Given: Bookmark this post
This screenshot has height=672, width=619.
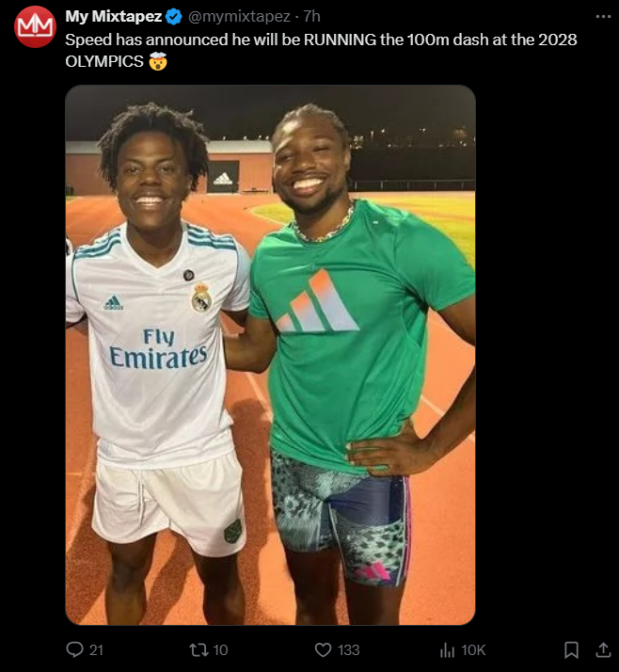Looking at the screenshot, I should 571,649.
